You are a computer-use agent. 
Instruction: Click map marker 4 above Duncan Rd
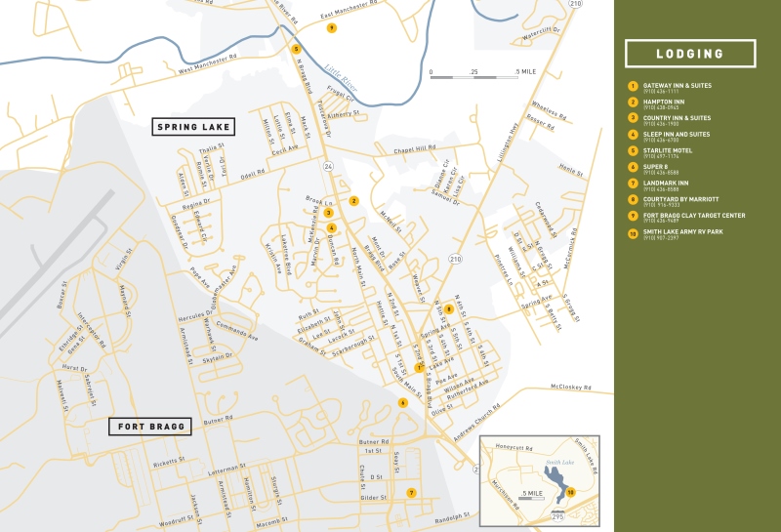[332, 227]
